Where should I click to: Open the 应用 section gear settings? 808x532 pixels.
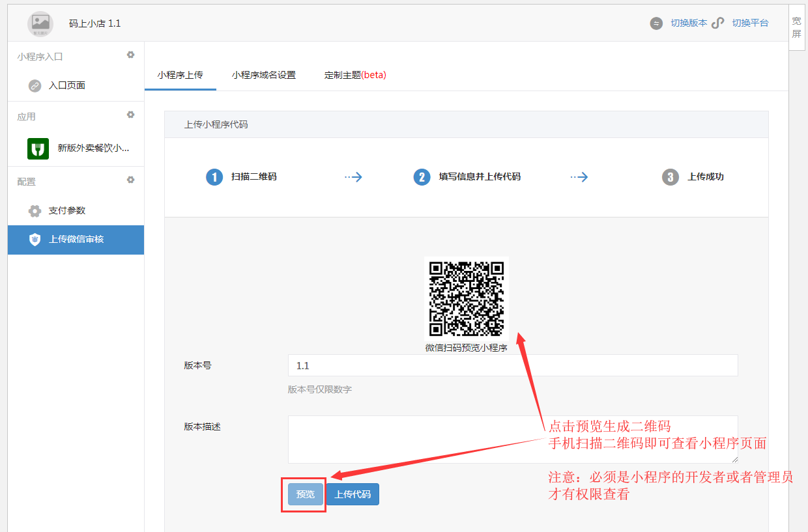[x=130, y=115]
